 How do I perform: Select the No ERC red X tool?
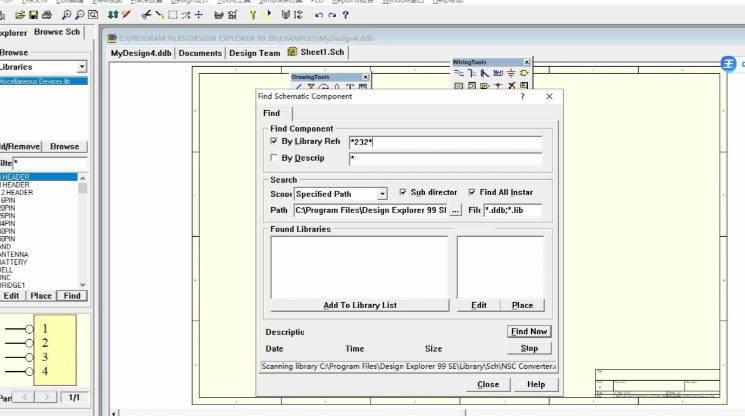click(511, 86)
